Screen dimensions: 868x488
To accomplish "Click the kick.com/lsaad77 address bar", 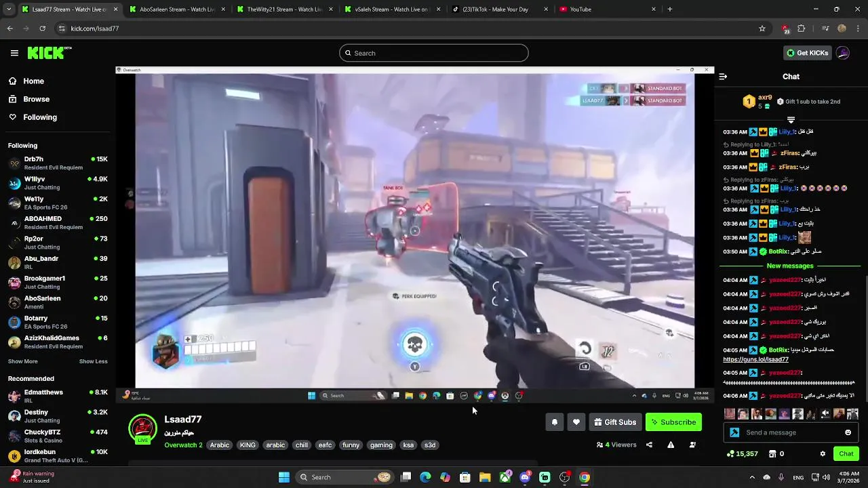I will 407,28.
